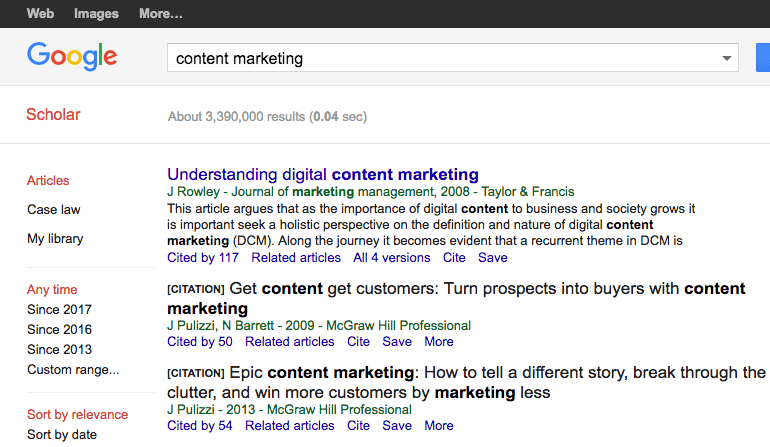The image size is (770, 447).
Task: View Cited by 54 for Epic content marketing
Action: tap(199, 425)
